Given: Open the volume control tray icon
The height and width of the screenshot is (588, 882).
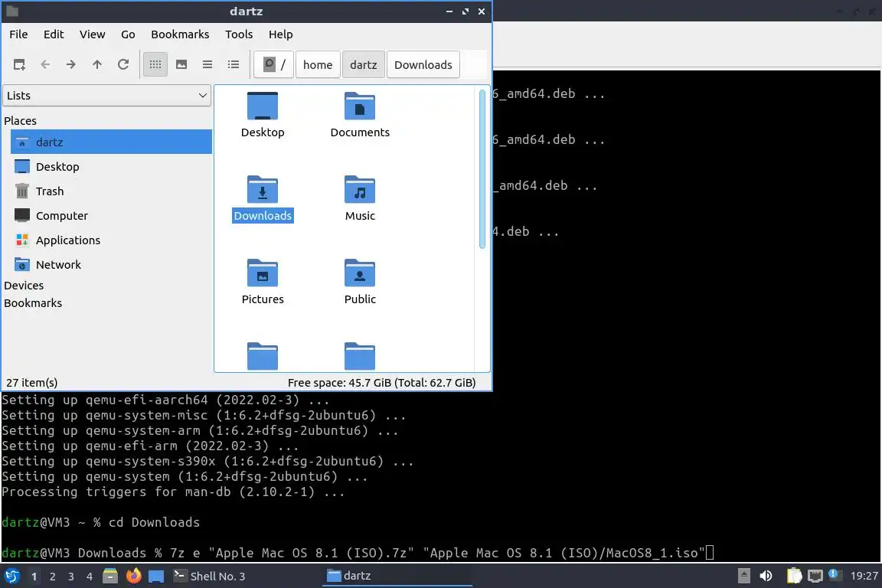Looking at the screenshot, I should coord(766,576).
